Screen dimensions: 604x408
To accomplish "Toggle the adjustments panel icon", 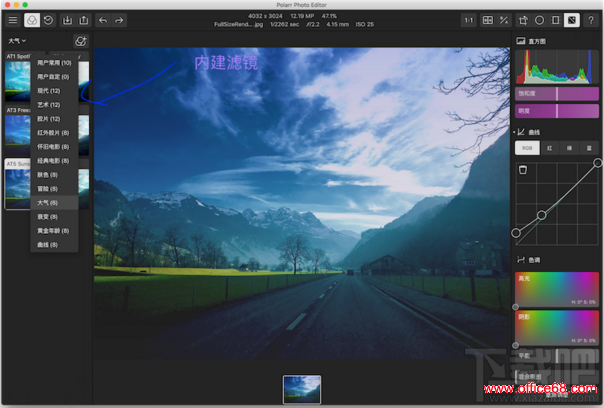I will pyautogui.click(x=572, y=20).
